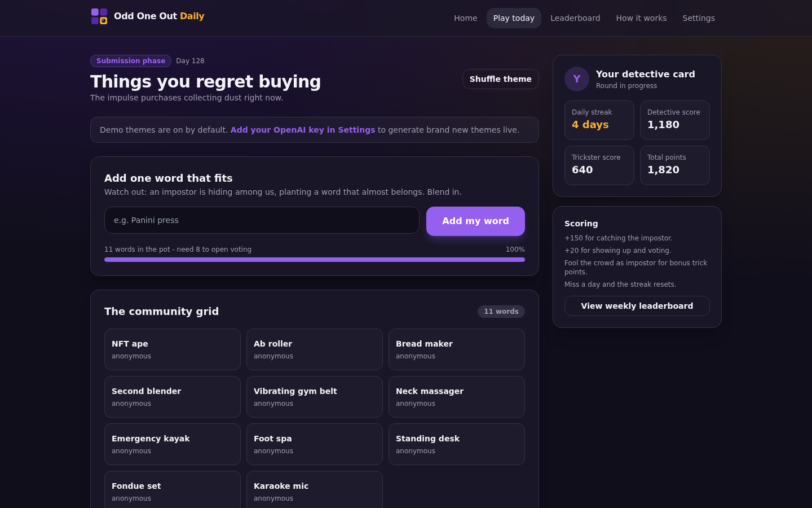Select the NFT ape word card
The image size is (812, 508).
(173, 349)
